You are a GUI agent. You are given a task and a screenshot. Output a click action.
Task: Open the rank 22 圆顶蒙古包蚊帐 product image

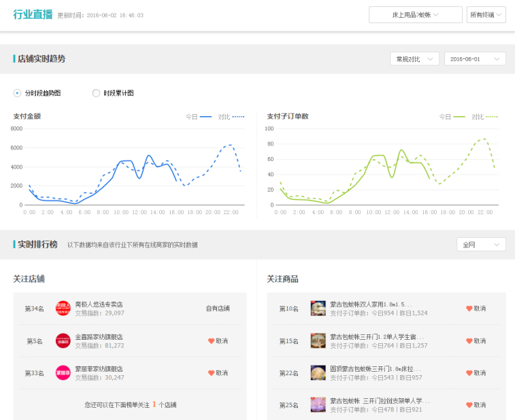click(x=318, y=372)
